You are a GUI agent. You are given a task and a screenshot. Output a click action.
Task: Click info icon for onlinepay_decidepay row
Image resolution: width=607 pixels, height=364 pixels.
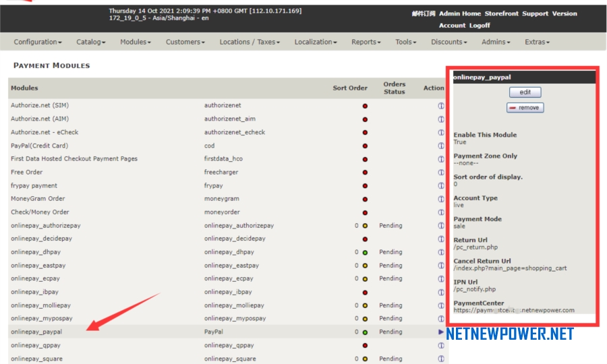point(441,239)
